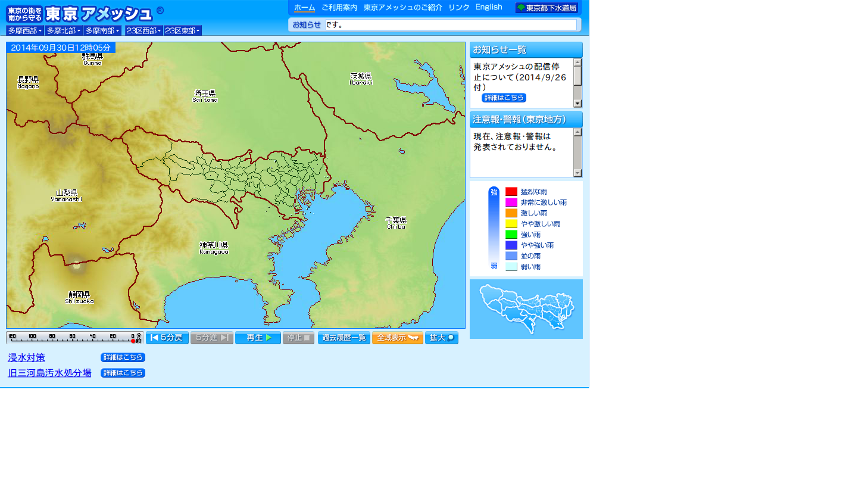868x480 pixels.
Task: Click the お知らせ一覧 panel header
Action: pos(526,50)
